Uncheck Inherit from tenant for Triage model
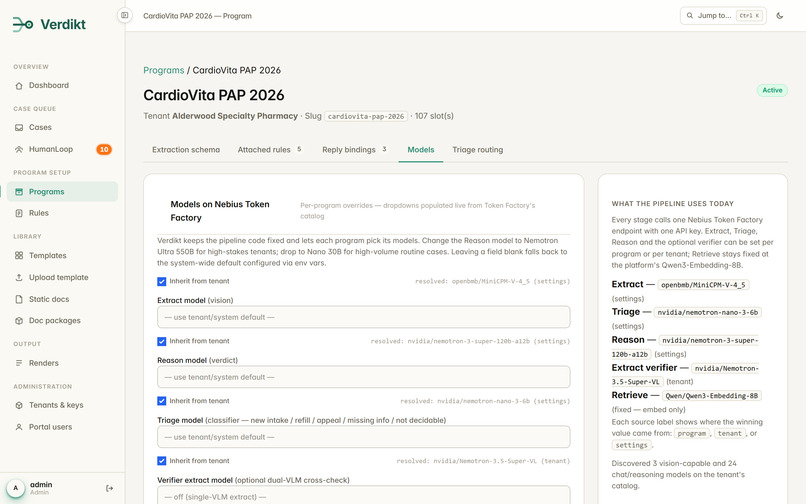Screen dimensions: 806x504 pyautogui.click(x=161, y=401)
